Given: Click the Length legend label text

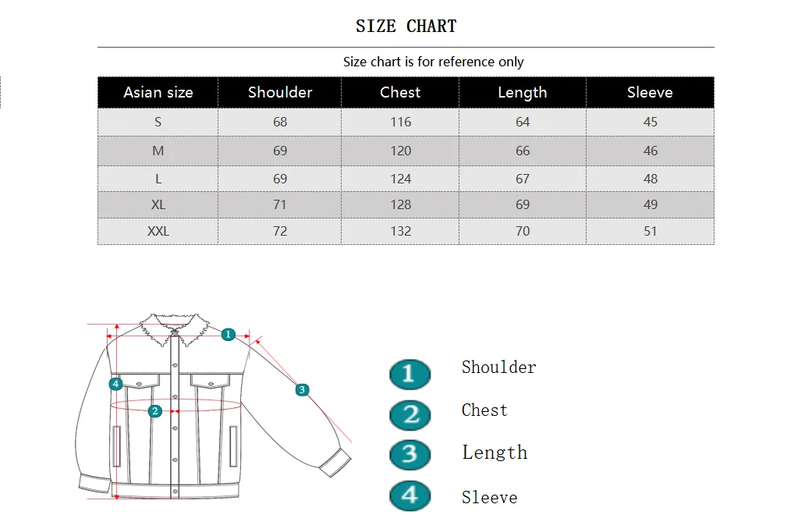Looking at the screenshot, I should tap(495, 453).
